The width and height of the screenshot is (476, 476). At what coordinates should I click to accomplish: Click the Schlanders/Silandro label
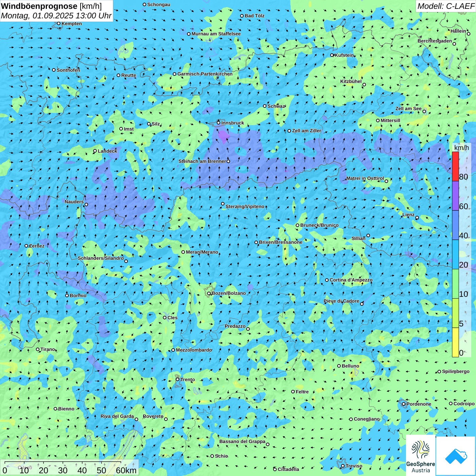[x=101, y=258]
